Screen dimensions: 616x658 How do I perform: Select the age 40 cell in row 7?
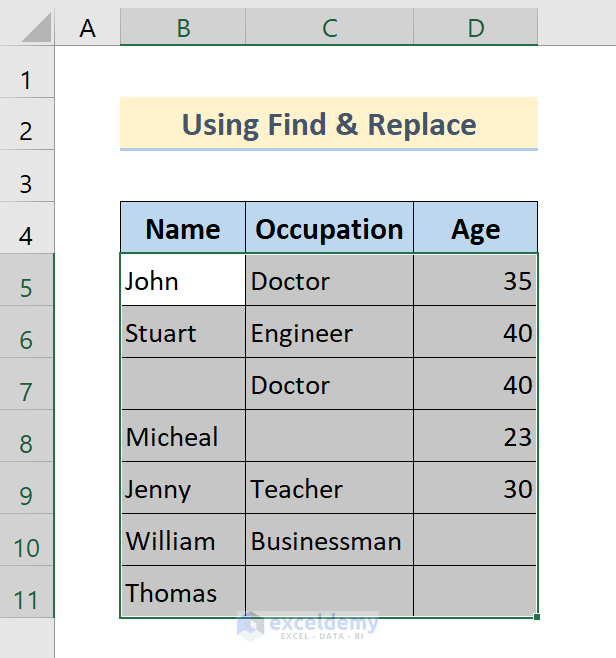475,384
